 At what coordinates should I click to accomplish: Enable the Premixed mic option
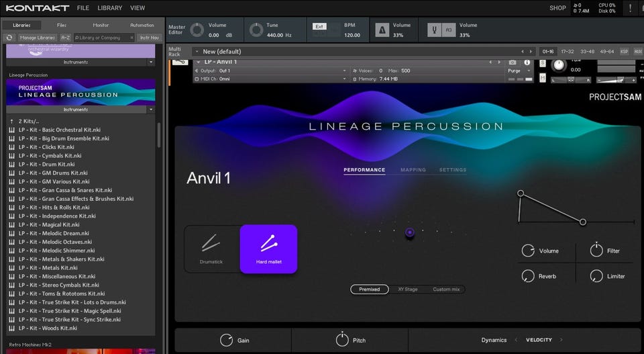point(370,290)
